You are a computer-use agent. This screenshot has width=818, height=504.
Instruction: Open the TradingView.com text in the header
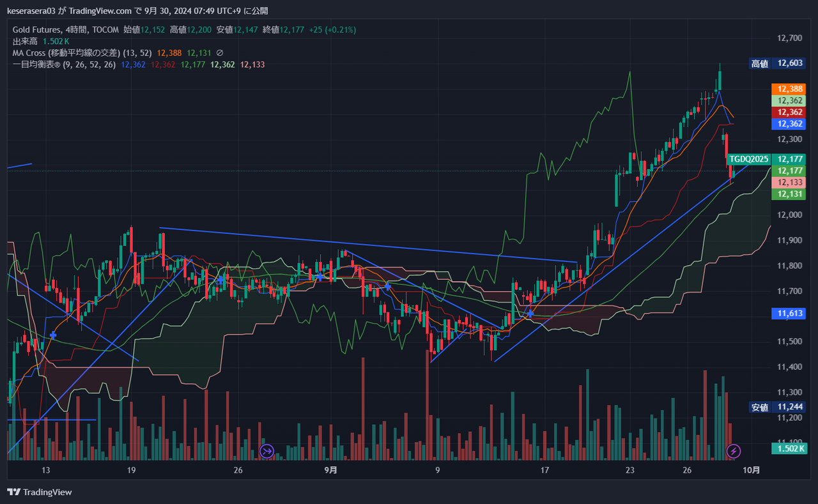point(102,11)
